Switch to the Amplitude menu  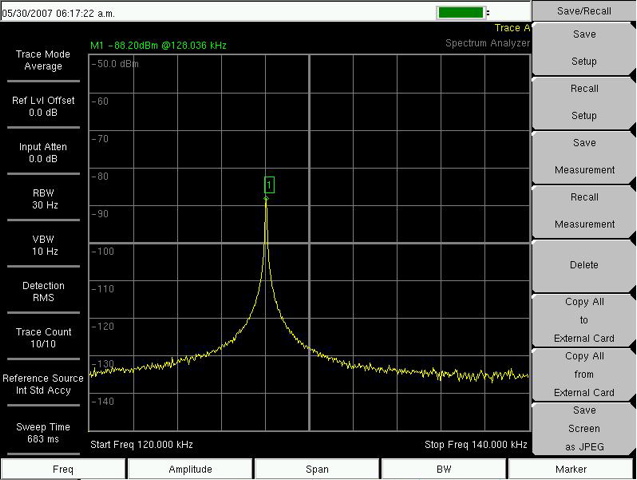pyautogui.click(x=190, y=468)
